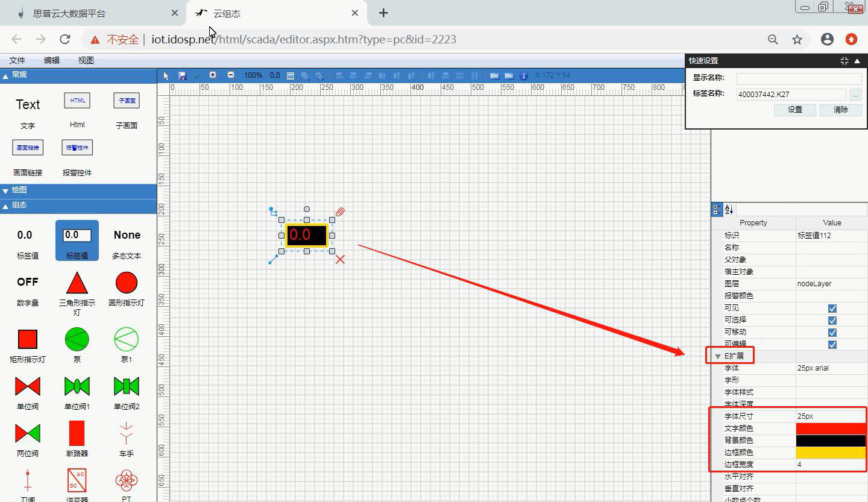The width and height of the screenshot is (868, 502).
Task: Select the pointer arrow tool
Action: (167, 75)
